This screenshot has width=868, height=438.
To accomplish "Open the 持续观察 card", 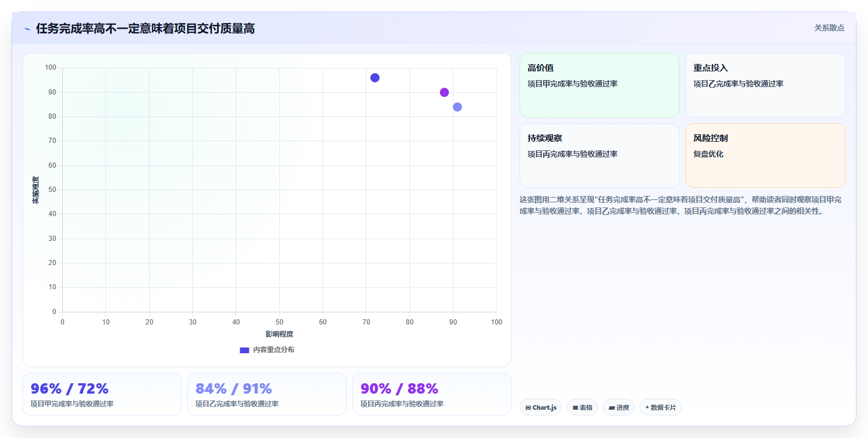I will pyautogui.click(x=599, y=156).
